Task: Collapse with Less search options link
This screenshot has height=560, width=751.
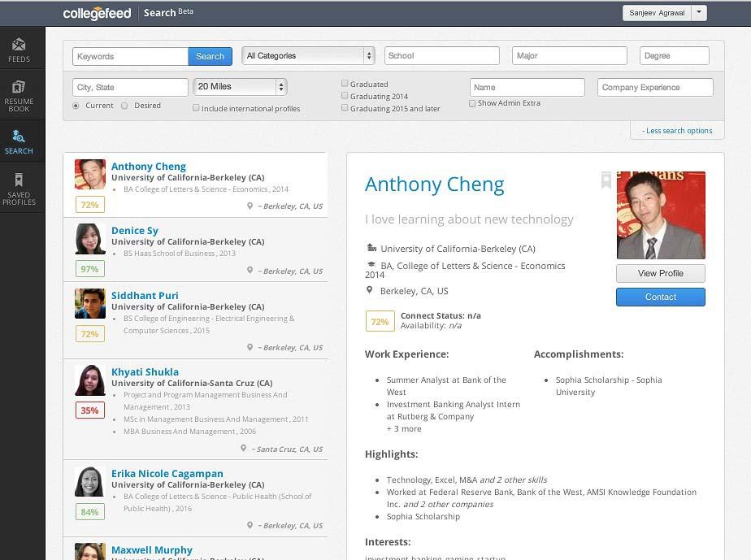Action: [677, 131]
